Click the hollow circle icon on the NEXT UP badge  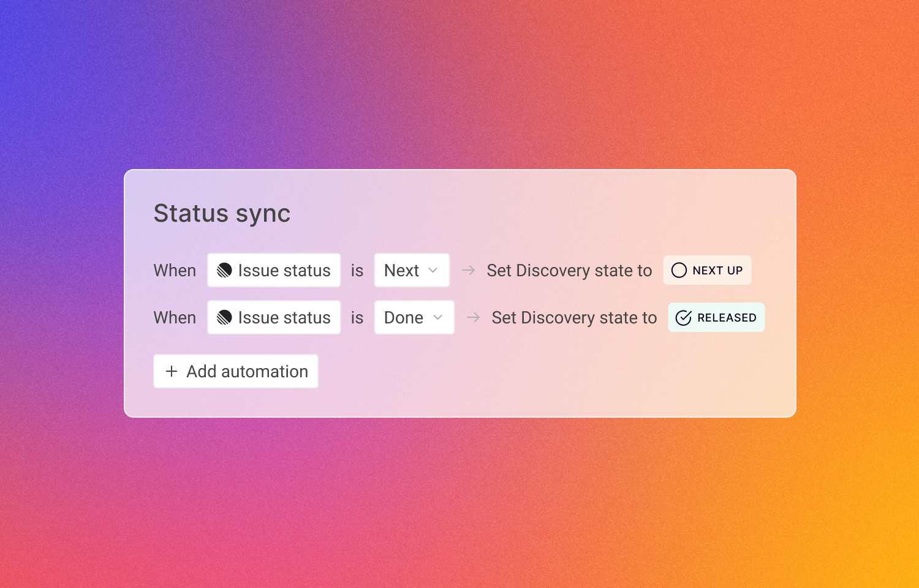pos(678,270)
